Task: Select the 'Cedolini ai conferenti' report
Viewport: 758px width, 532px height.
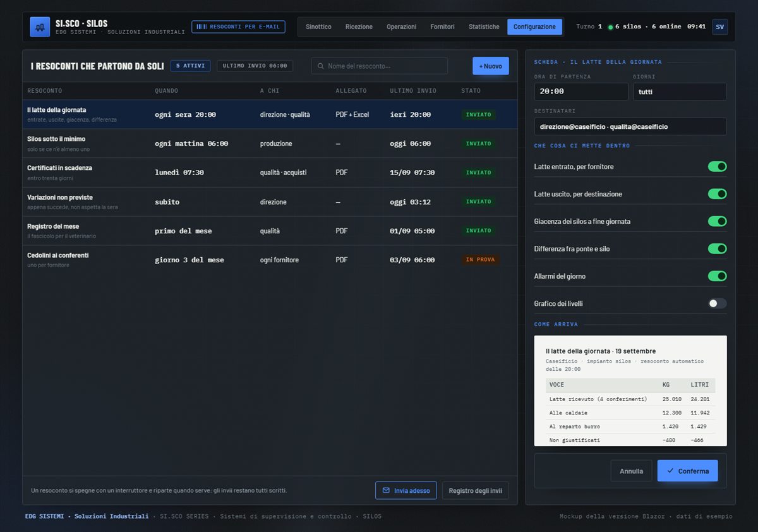Action: pyautogui.click(x=270, y=260)
